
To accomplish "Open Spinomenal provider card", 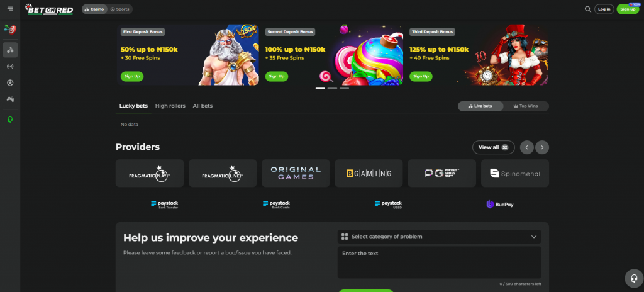I will tap(515, 173).
